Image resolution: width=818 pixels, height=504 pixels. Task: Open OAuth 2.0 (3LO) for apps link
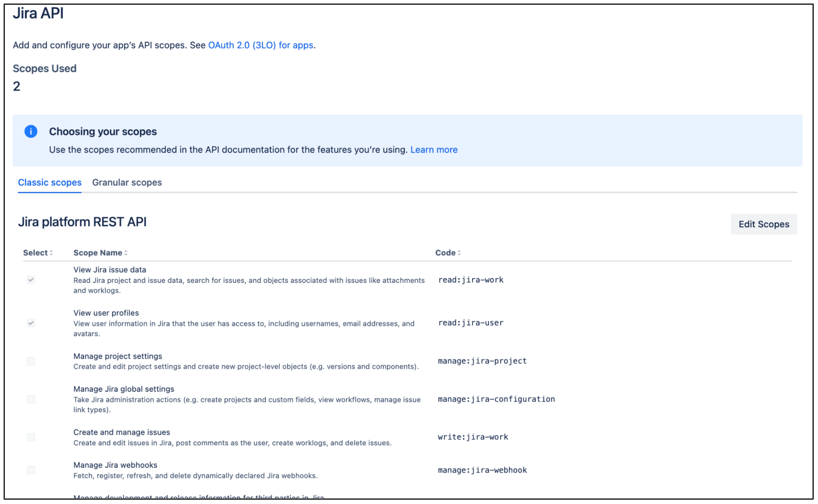pyautogui.click(x=261, y=45)
